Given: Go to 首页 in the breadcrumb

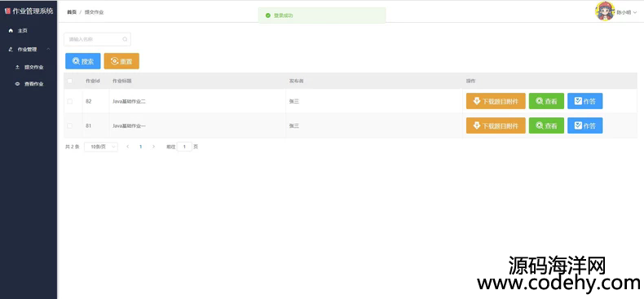Looking at the screenshot, I should pyautogui.click(x=72, y=12).
